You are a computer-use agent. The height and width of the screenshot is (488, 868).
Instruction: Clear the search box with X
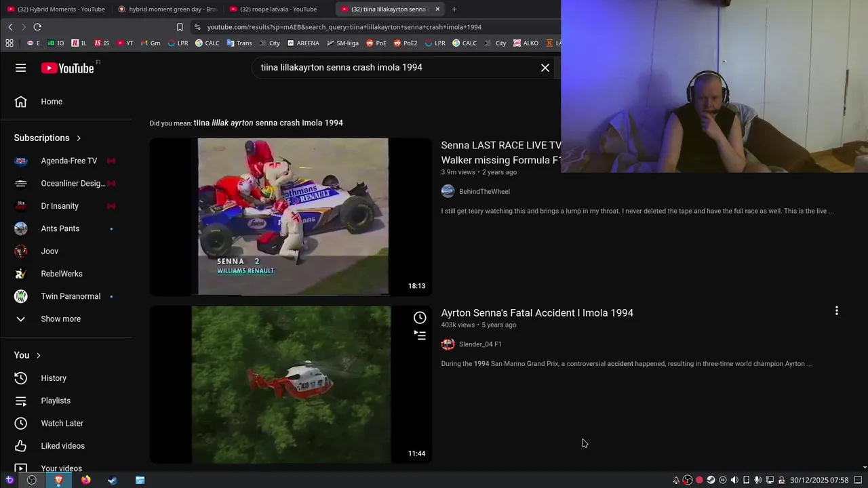(545, 68)
